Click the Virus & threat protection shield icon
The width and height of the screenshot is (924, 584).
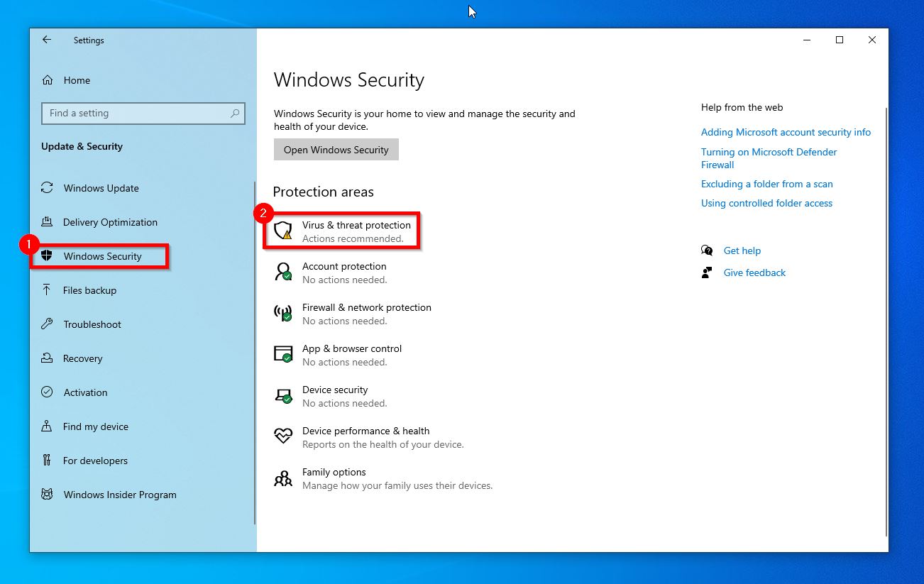pos(283,231)
